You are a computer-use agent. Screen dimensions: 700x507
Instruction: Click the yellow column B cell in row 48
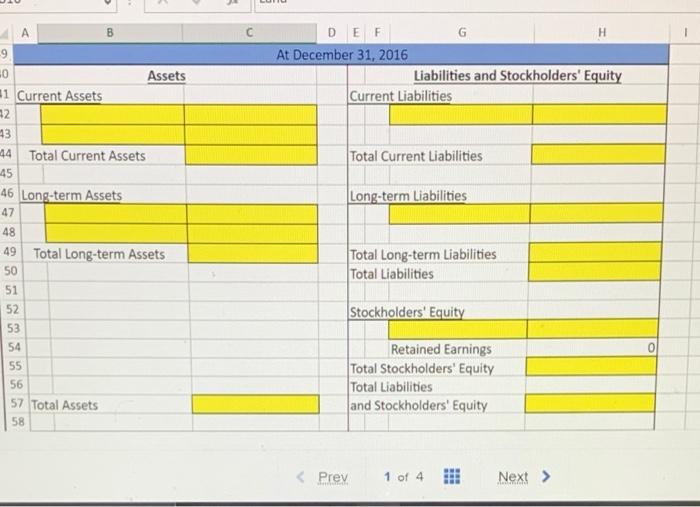pos(117,233)
